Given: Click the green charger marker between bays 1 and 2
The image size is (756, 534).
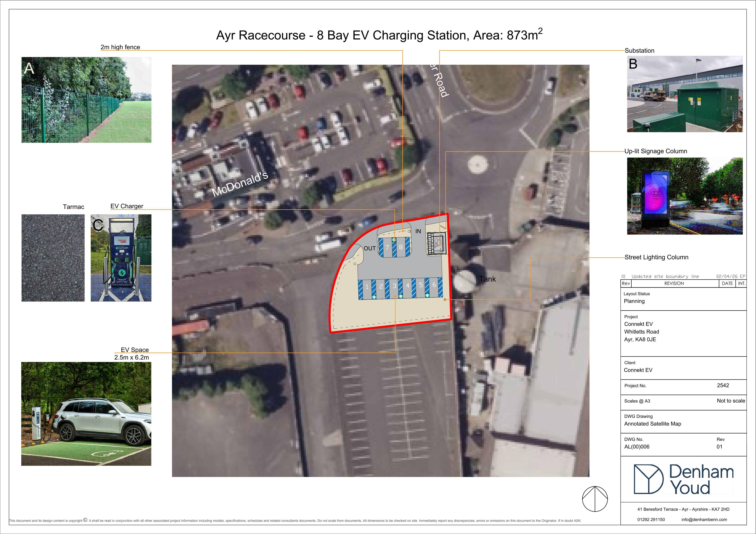Looking at the screenshot, I should tap(374, 297).
